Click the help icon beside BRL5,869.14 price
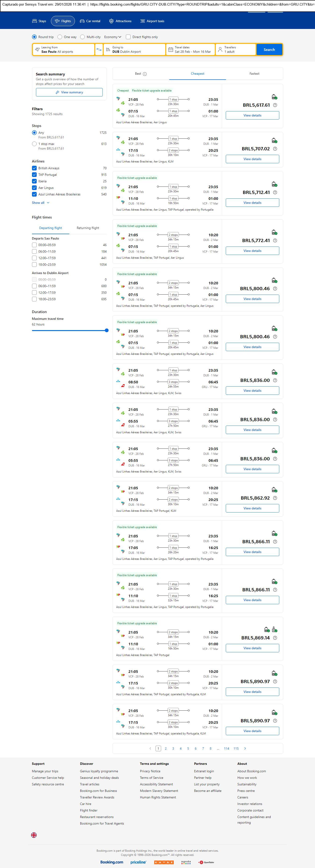This screenshot has height=868, width=315. [x=275, y=638]
